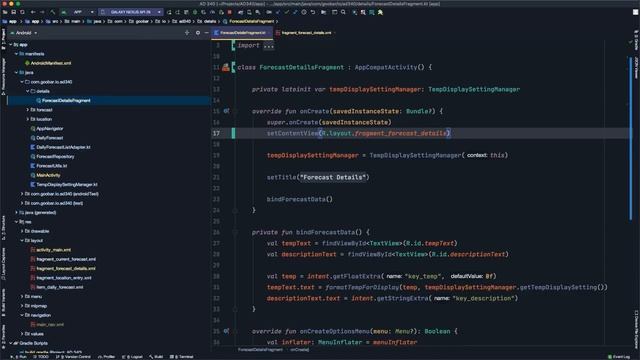Open the Galaxy Nexus device selector dropdown
Viewport: 640px width, 360px height.
[x=131, y=12]
